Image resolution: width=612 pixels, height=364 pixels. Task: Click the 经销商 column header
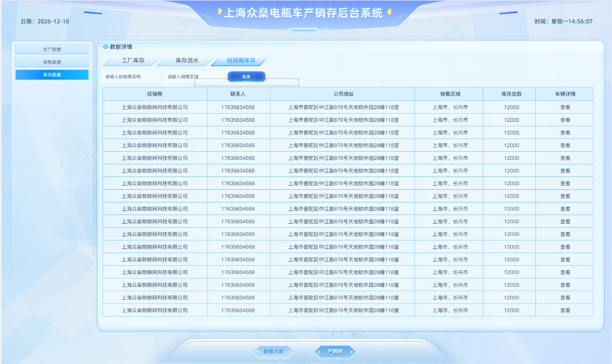155,94
